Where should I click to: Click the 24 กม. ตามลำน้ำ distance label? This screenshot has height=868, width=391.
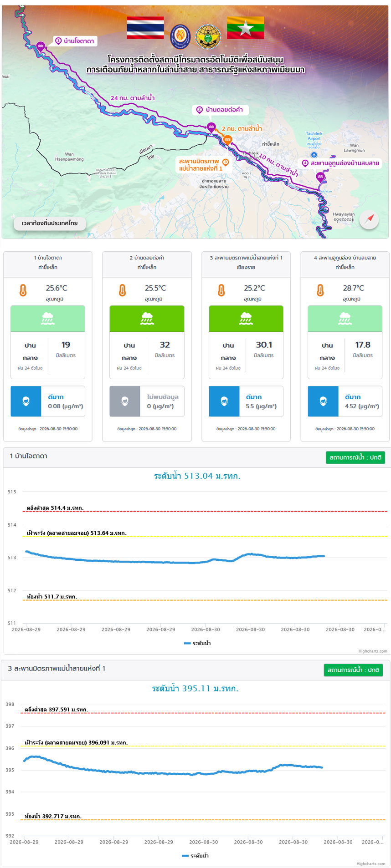pos(133,98)
